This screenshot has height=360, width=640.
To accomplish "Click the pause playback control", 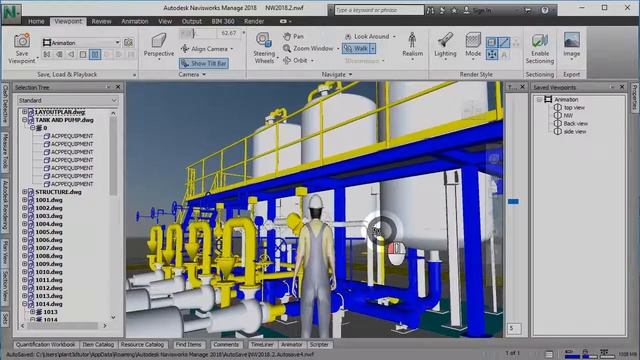I will click(95, 54).
